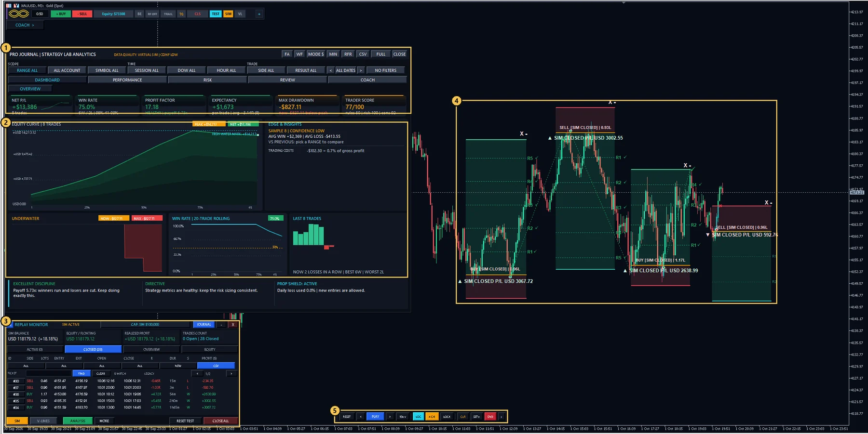Toggle the LOCK button in the replay bar
The height and width of the screenshot is (434, 868).
(447, 417)
